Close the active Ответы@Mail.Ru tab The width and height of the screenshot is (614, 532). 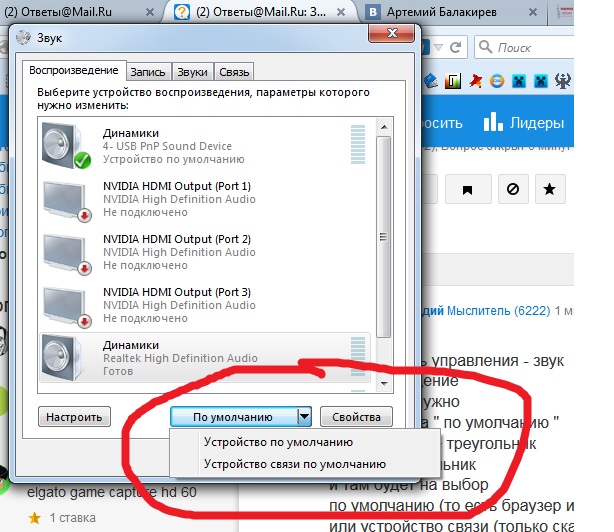coord(341,12)
